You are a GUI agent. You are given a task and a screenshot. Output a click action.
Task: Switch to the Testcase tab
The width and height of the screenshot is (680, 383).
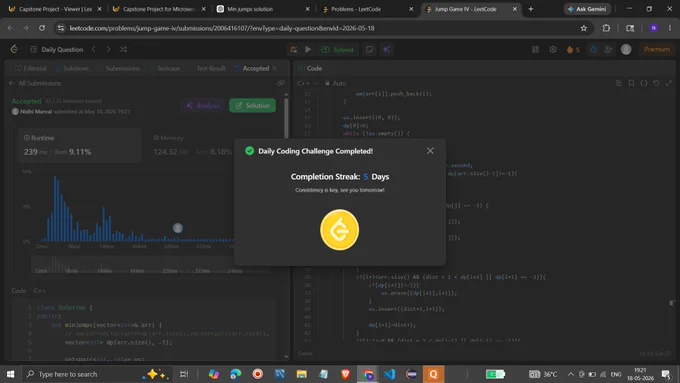[164, 69]
